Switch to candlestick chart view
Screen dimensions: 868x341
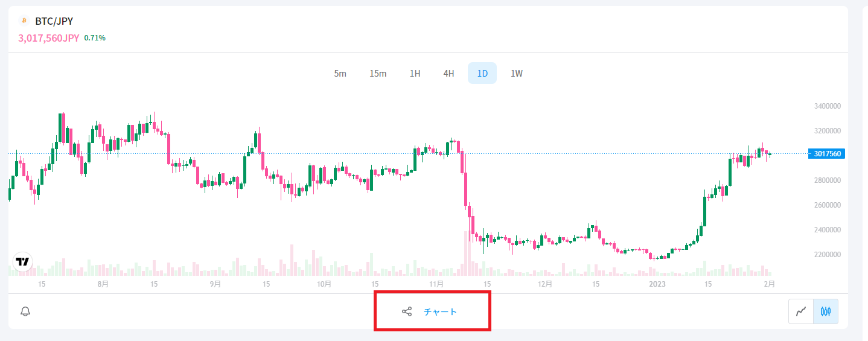tap(826, 312)
